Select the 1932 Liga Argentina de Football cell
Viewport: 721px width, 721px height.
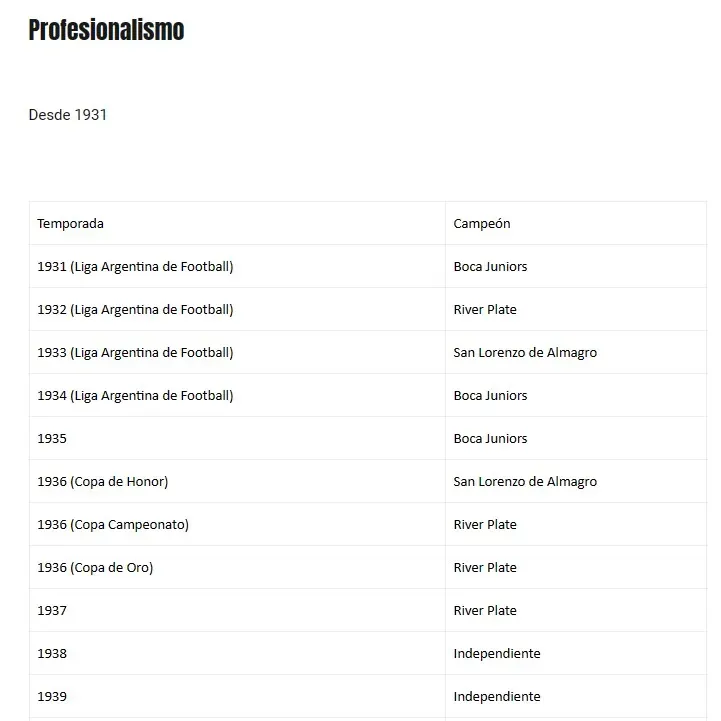pos(135,310)
